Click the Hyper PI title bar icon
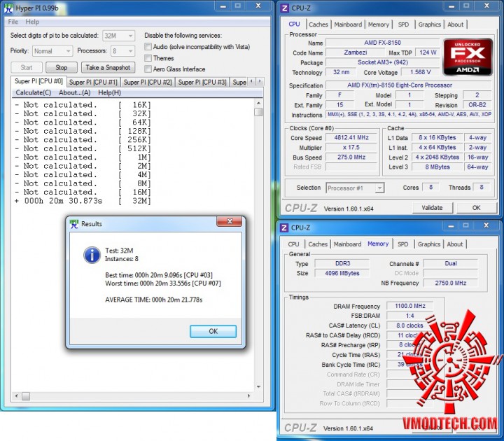 point(8,8)
